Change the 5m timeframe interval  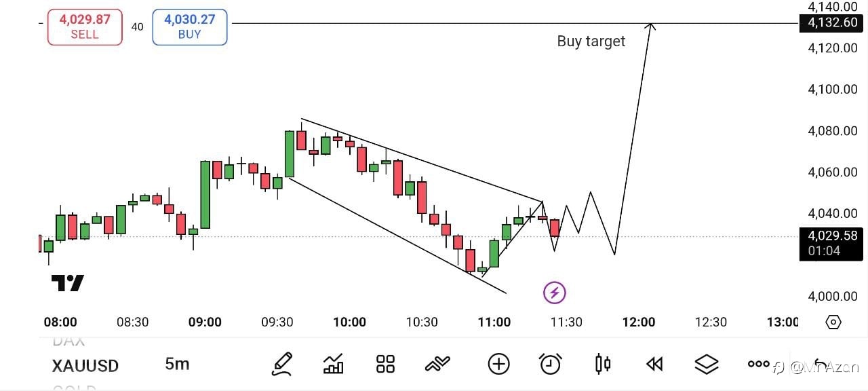coord(177,365)
